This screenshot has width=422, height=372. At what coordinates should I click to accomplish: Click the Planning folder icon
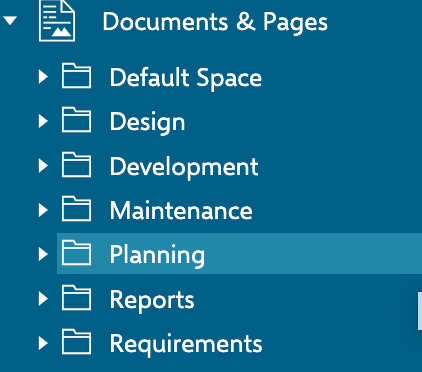[76, 253]
